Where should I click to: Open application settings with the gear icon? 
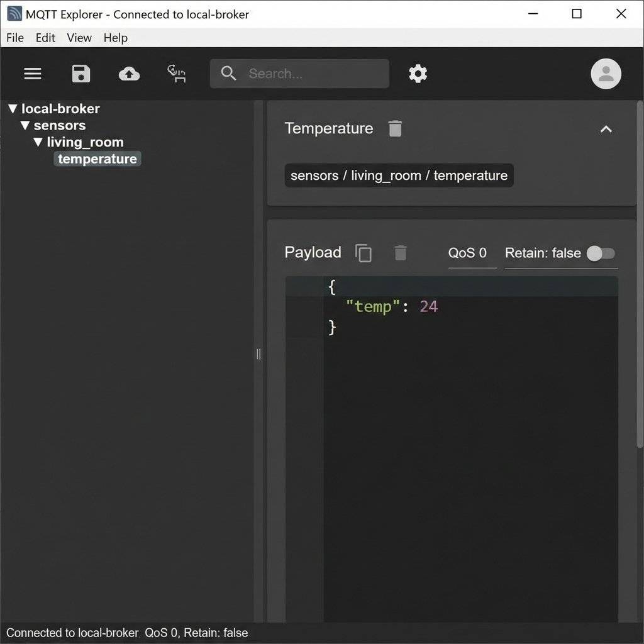coord(418,74)
